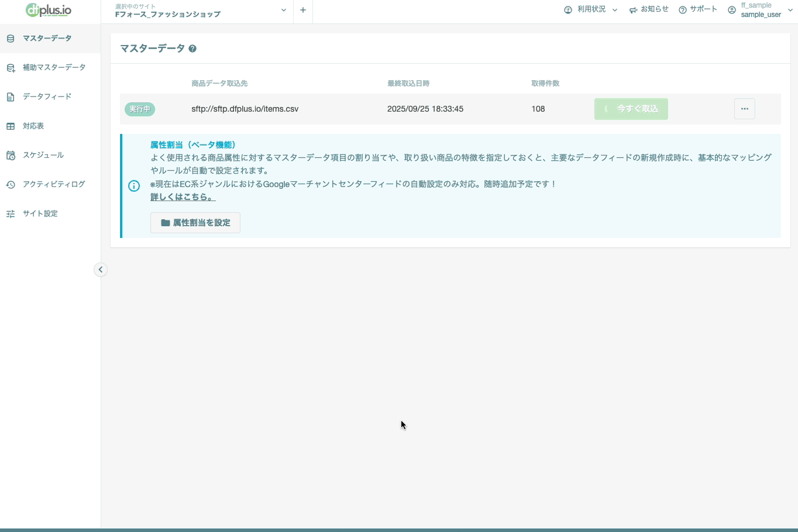Click the サポート question mark icon

click(683, 10)
